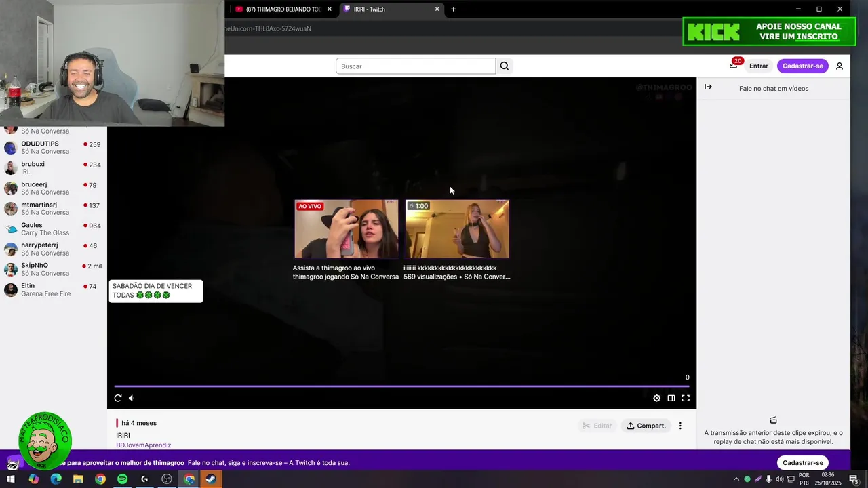This screenshot has width=868, height=488.
Task: Open the mtmartinsrj channel
Action: tap(53, 209)
